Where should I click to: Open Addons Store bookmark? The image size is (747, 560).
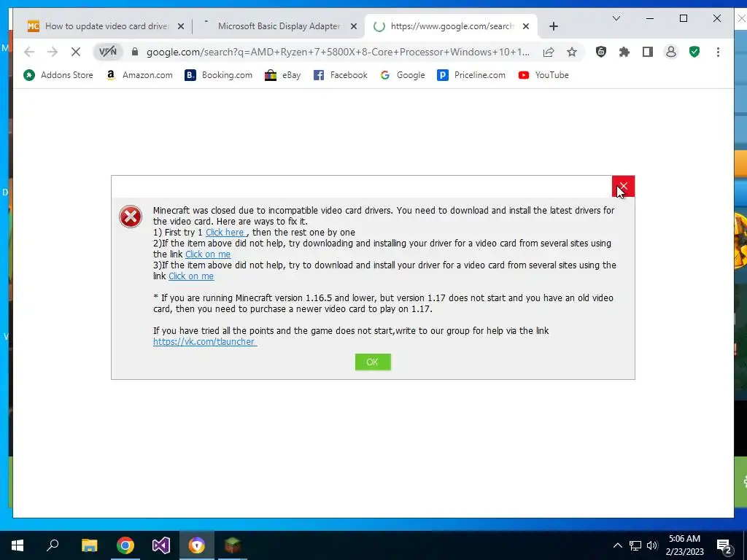tap(58, 75)
